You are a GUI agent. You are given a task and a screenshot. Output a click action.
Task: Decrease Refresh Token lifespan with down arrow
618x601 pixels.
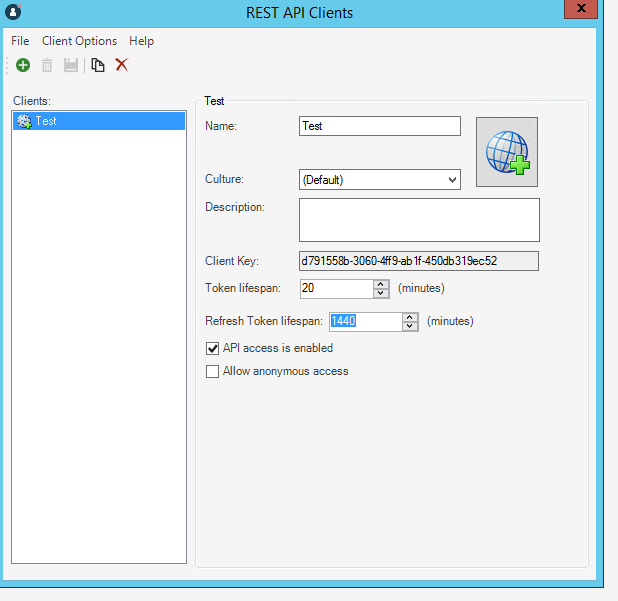tap(409, 326)
